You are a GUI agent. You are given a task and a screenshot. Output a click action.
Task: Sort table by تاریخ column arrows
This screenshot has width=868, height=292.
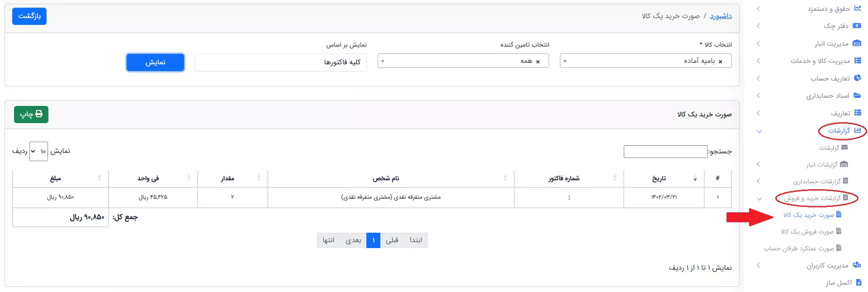(x=695, y=179)
